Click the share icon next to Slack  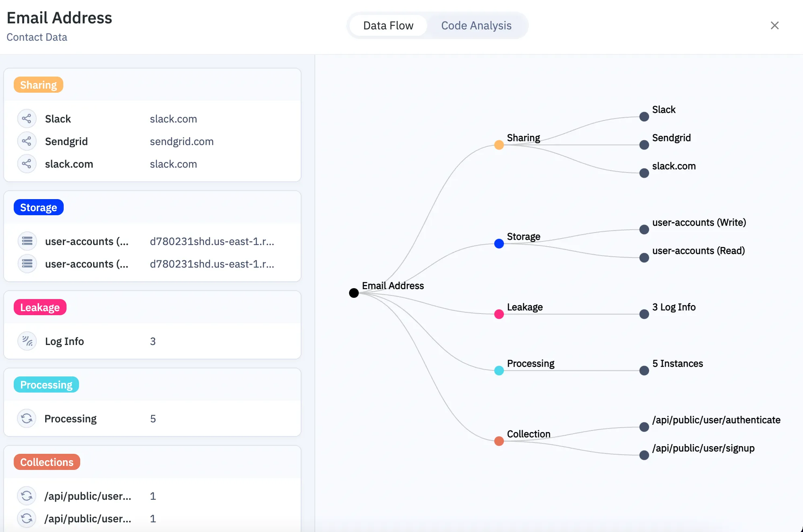click(x=27, y=118)
